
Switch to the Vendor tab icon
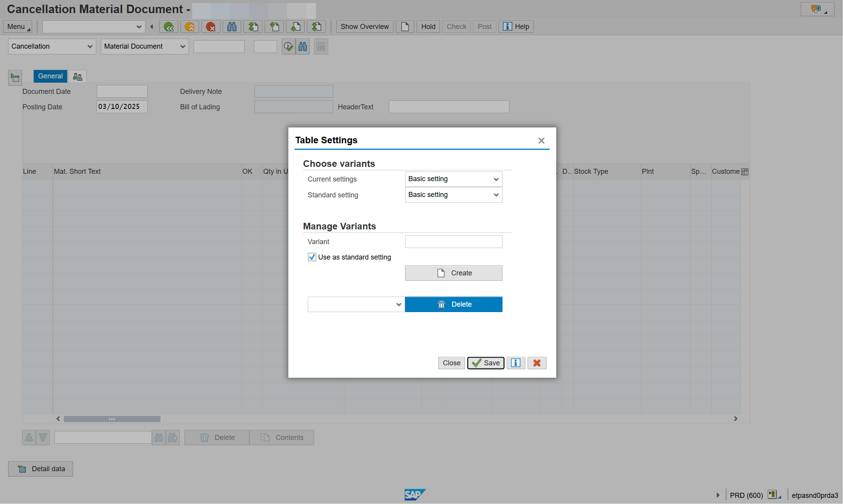point(78,76)
